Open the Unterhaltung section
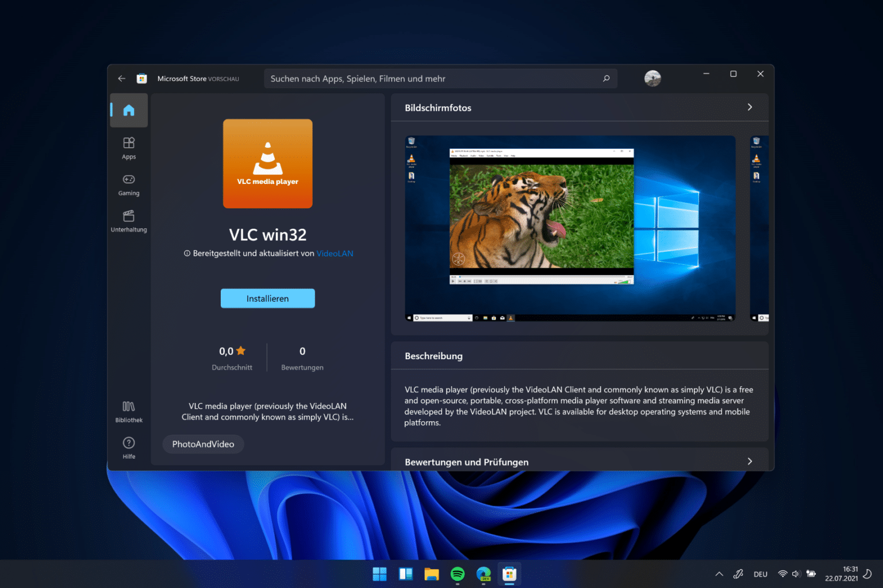Image resolution: width=883 pixels, height=588 pixels. click(128, 221)
